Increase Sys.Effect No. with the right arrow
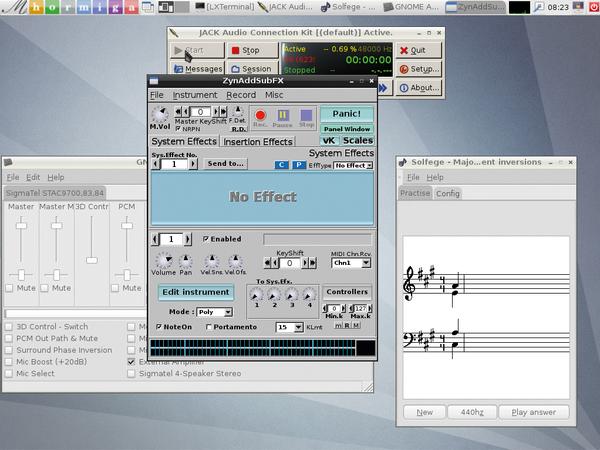Viewport: 600px width, 450px height. coord(193,165)
